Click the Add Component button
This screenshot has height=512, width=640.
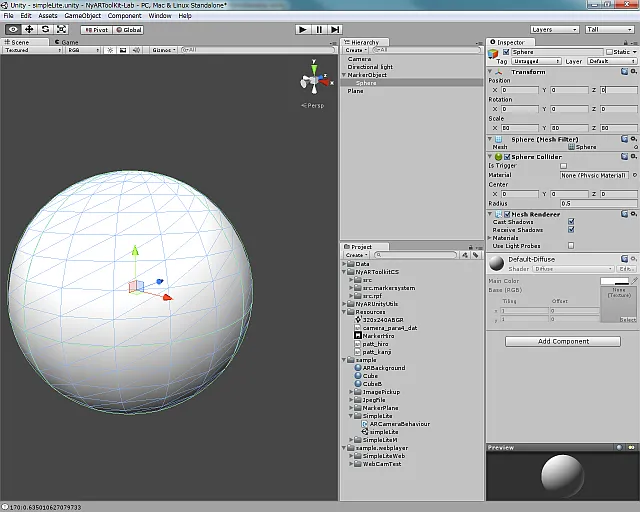(563, 341)
